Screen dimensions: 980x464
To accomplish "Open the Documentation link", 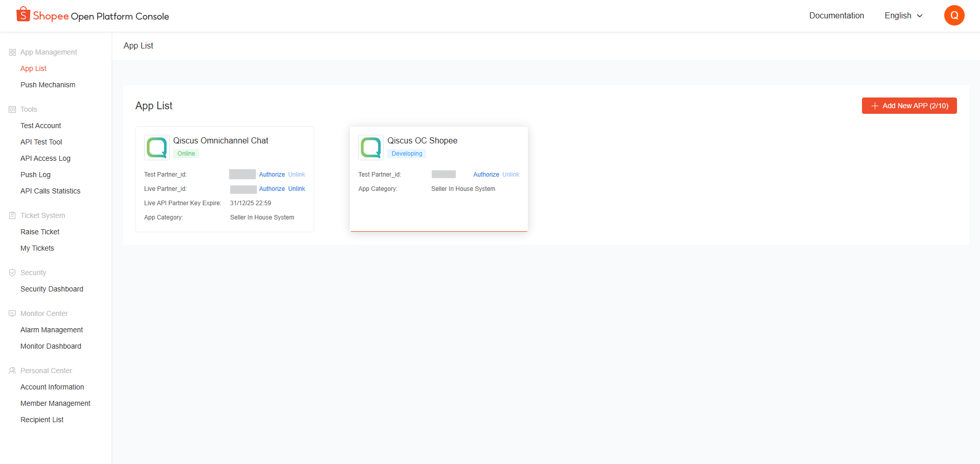I will coord(836,16).
